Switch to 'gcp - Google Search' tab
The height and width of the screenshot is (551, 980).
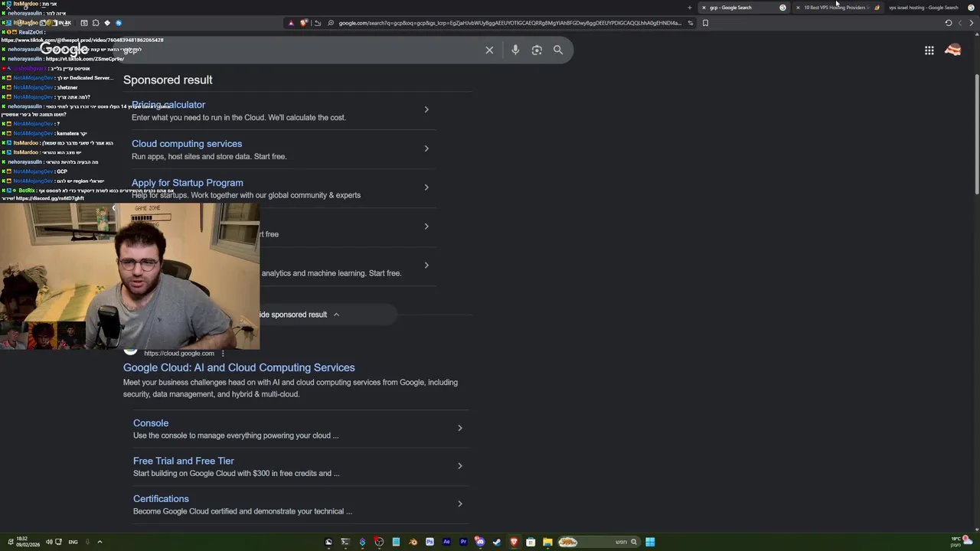[743, 8]
